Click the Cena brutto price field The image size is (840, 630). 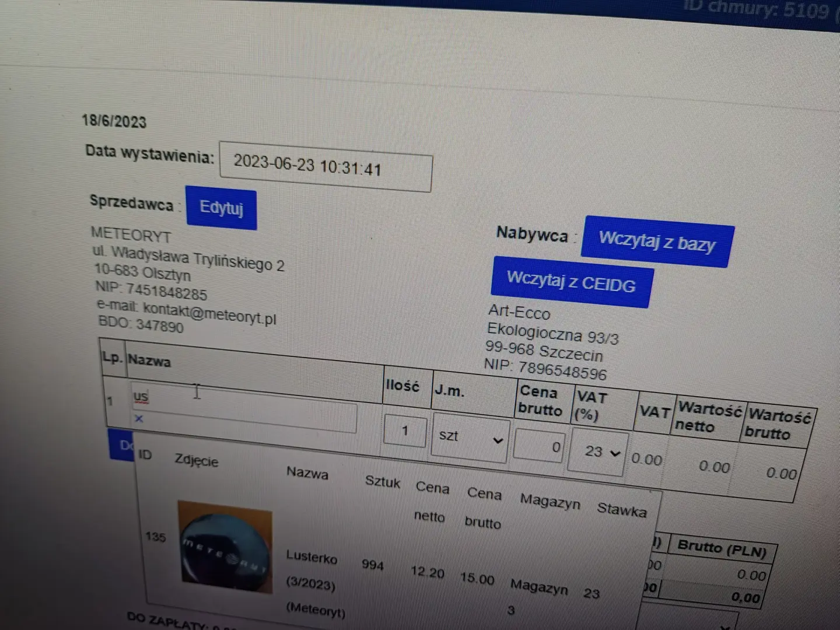(539, 447)
